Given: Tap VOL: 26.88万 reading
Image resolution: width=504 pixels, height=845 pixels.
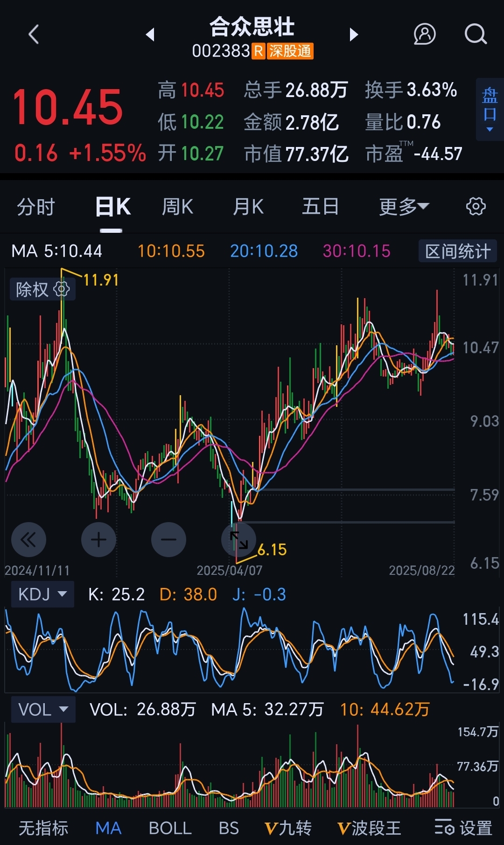Looking at the screenshot, I should pos(143,709).
